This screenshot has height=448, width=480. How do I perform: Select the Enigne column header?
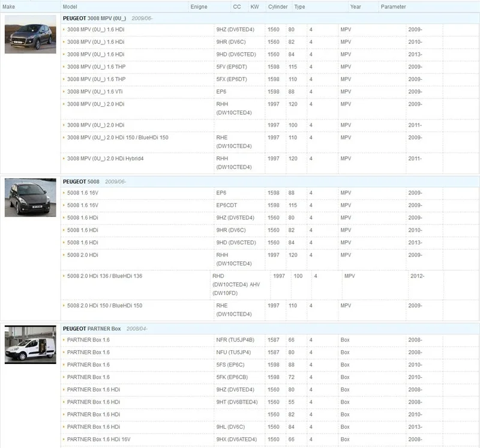pos(199,7)
